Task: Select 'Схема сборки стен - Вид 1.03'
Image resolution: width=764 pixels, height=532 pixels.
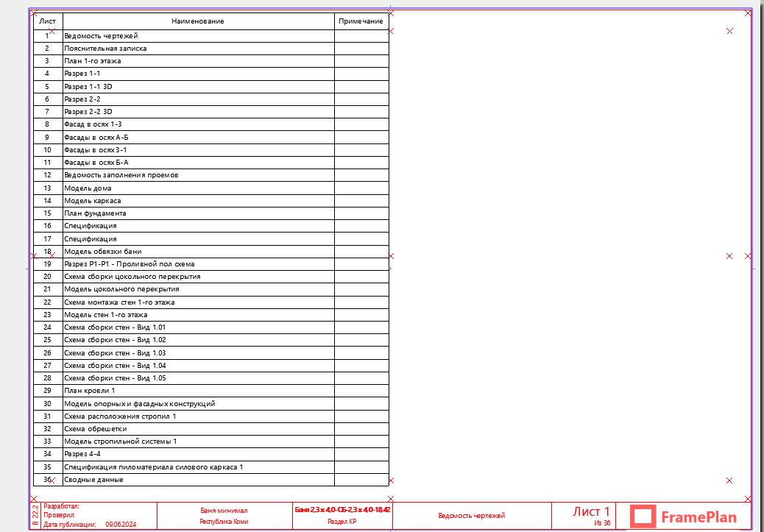Action: pyautogui.click(x=115, y=352)
